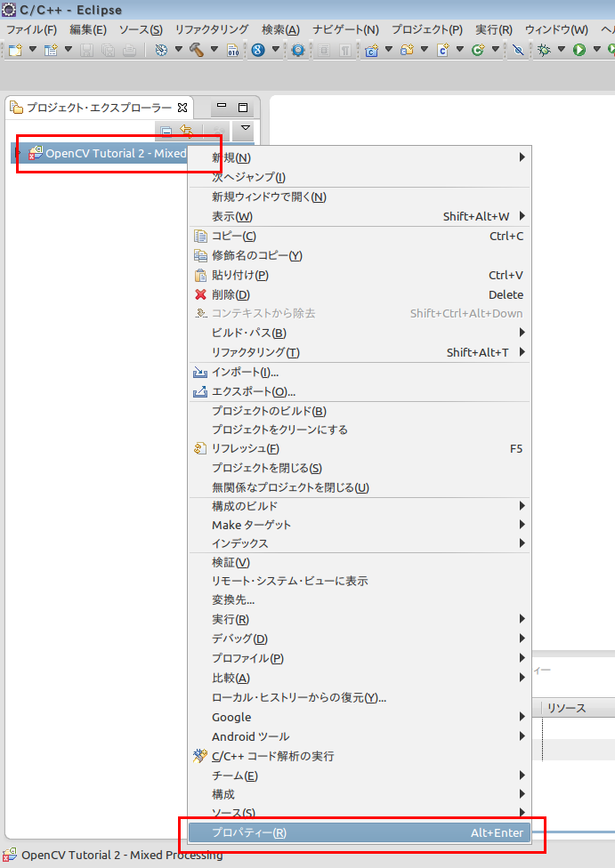Screen dimensions: 615x868
Task: Open dropdown arrow next to hammer Build icon
Action: coord(213,50)
